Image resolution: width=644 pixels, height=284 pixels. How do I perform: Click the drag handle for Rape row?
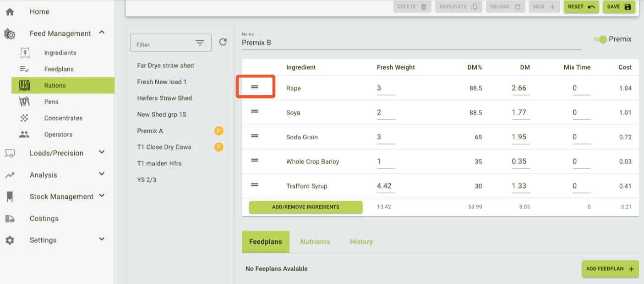coord(255,87)
